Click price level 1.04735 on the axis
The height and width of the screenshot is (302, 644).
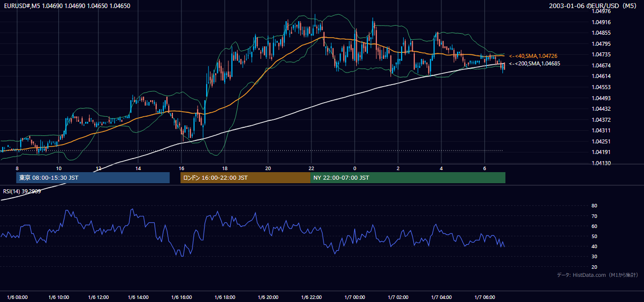pos(602,54)
